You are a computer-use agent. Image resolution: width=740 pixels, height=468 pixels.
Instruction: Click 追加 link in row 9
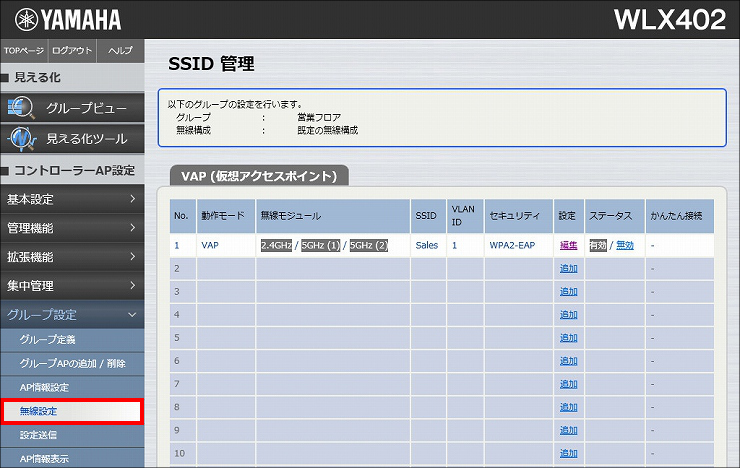tap(568, 430)
